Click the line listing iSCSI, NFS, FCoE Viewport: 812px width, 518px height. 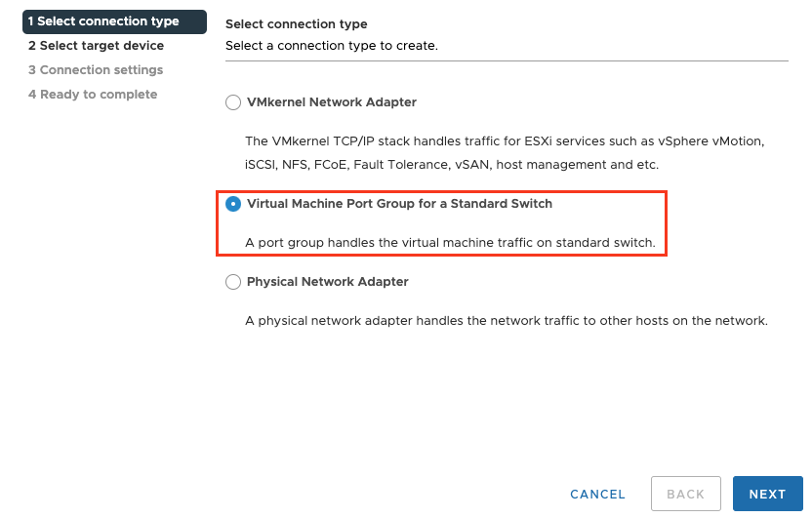coord(452,165)
